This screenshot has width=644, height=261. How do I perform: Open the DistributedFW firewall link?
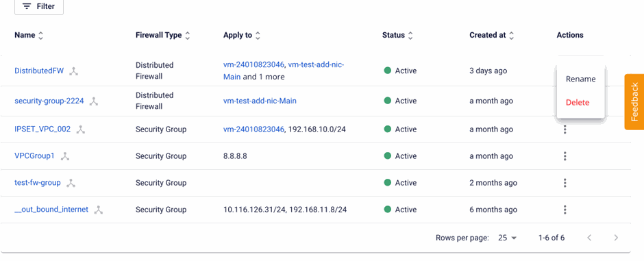point(39,71)
